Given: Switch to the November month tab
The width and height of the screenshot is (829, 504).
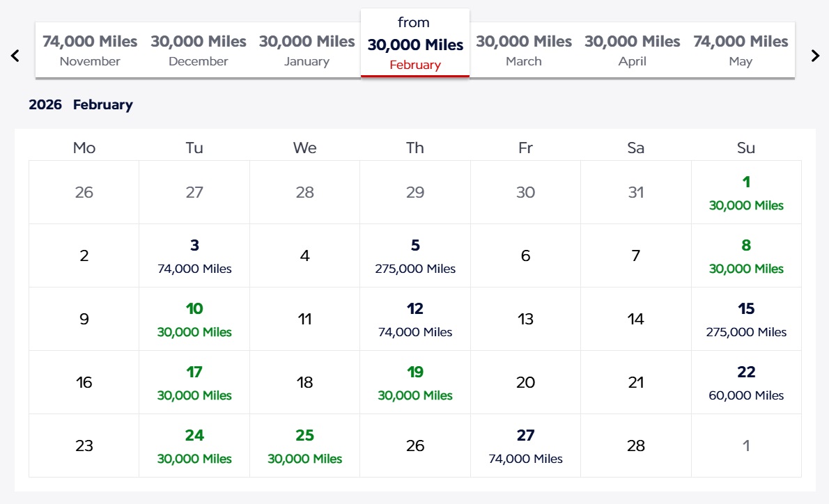Looking at the screenshot, I should 90,50.
